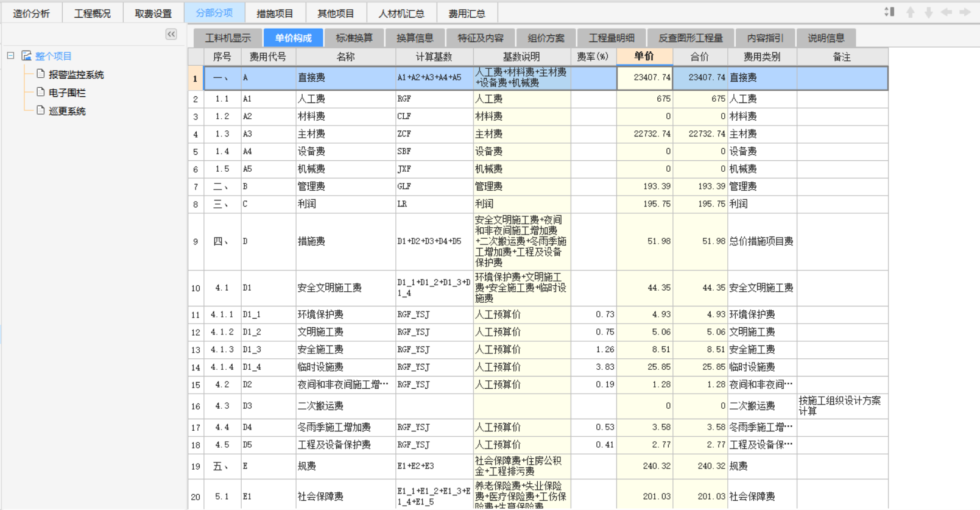The image size is (980, 510).
Task: Click the move down arrow icon
Action: click(928, 12)
